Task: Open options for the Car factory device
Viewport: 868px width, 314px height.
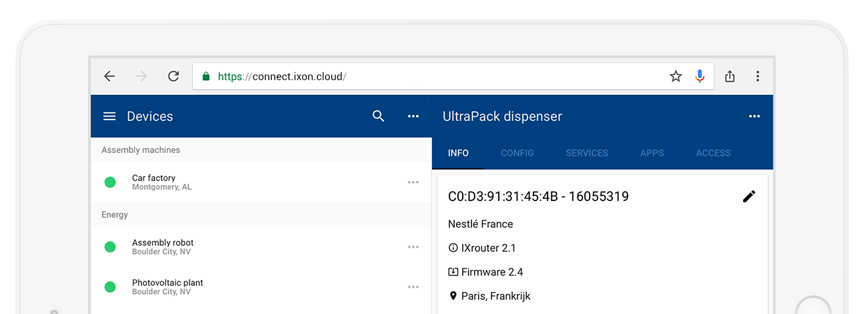Action: (x=413, y=182)
